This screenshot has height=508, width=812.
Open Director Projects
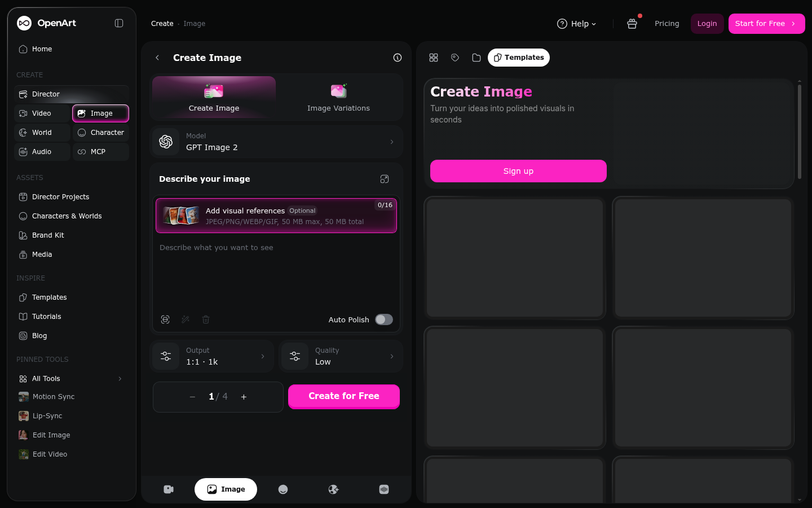72,197
